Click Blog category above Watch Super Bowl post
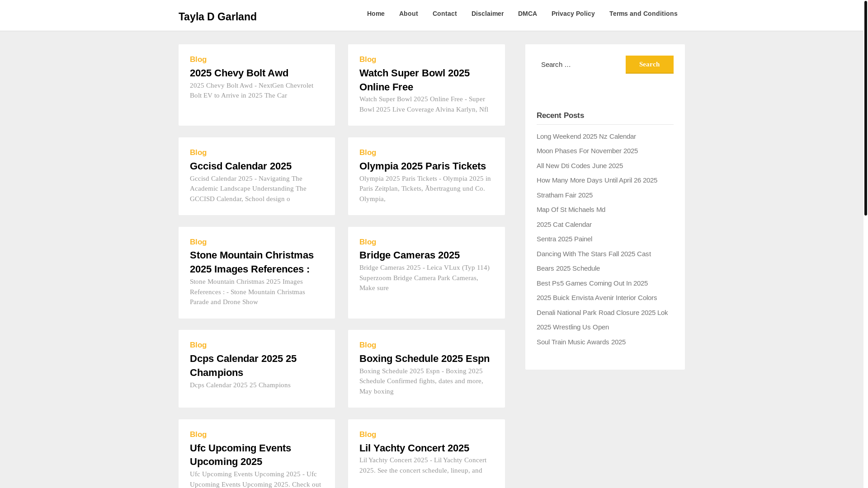Viewport: 868px width, 488px height. (x=368, y=60)
